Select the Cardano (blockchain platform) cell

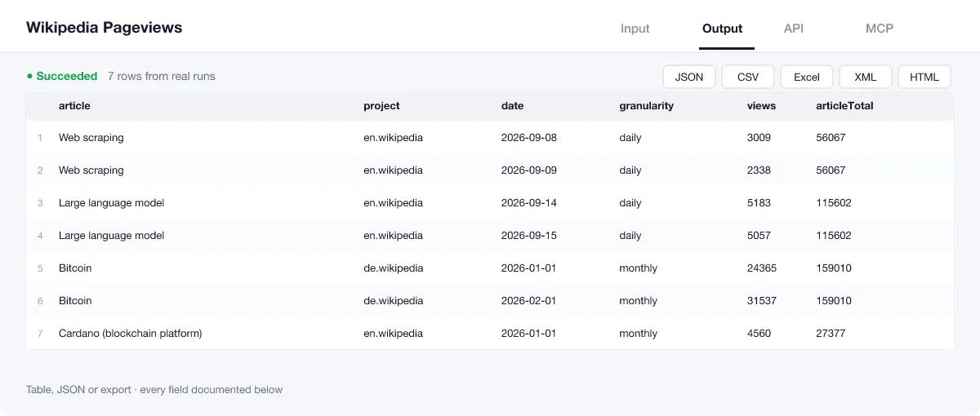[130, 334]
